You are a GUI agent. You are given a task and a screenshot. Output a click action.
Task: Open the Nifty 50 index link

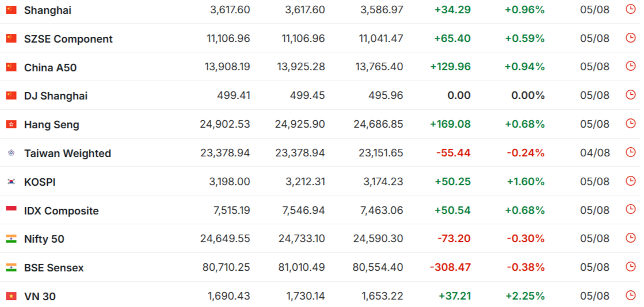(44, 239)
